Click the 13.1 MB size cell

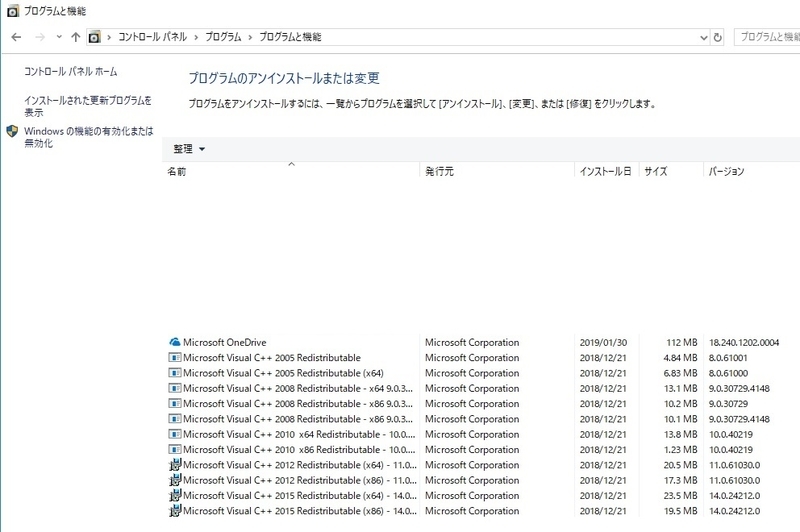click(x=681, y=388)
